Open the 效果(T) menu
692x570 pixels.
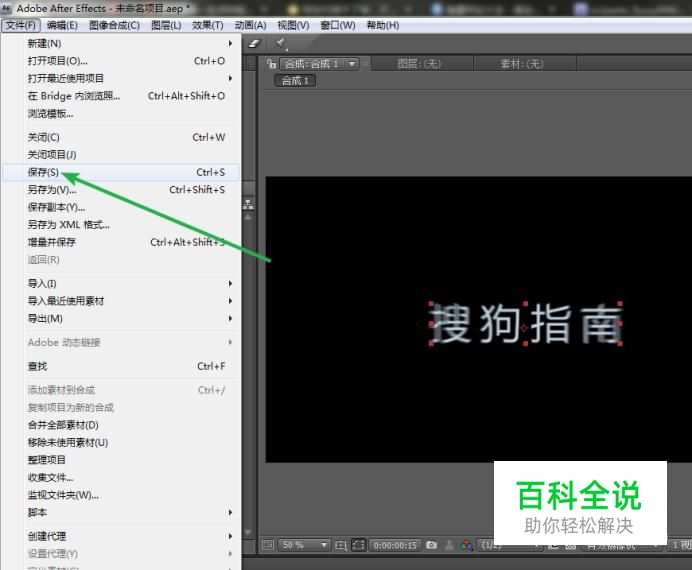click(208, 26)
